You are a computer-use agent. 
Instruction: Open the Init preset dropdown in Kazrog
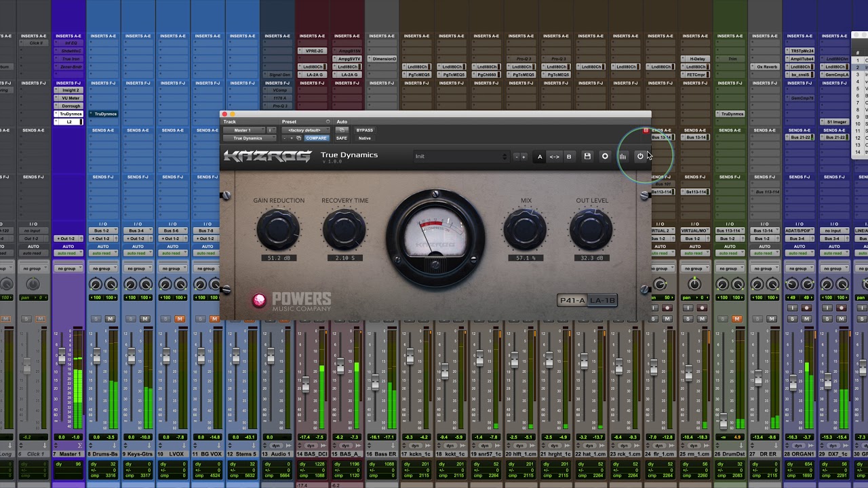(461, 157)
